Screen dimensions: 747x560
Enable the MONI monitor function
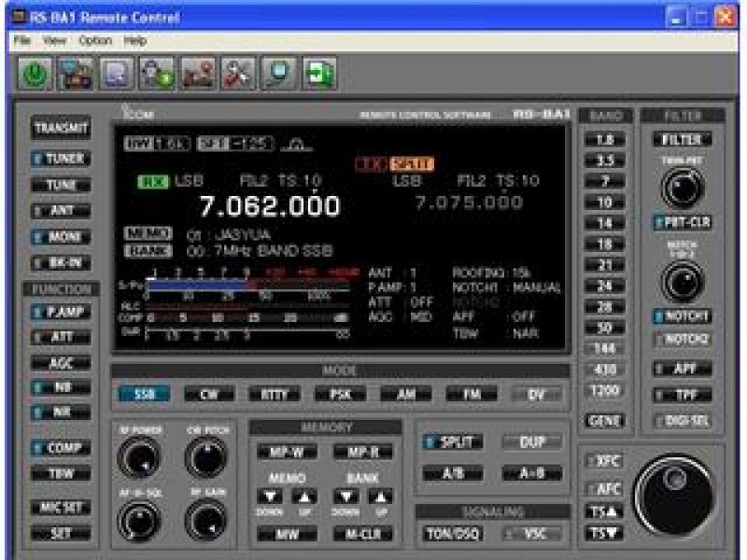tap(61, 237)
